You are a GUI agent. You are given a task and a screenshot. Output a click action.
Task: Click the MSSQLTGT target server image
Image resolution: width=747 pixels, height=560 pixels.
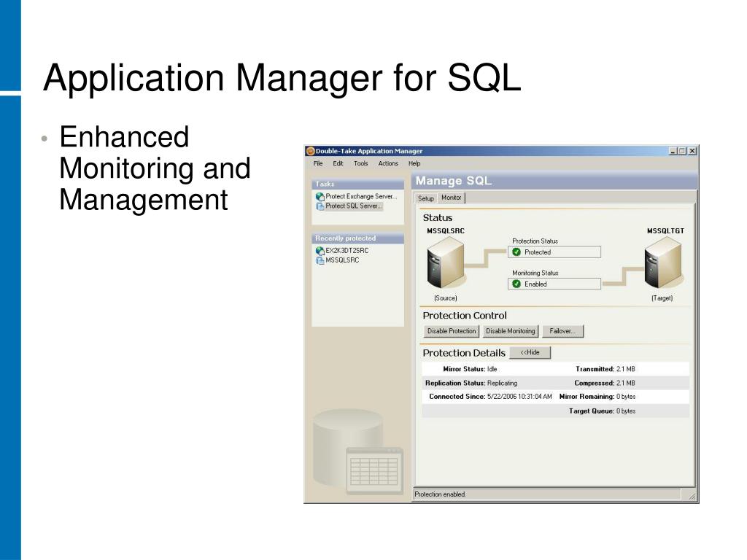663,262
